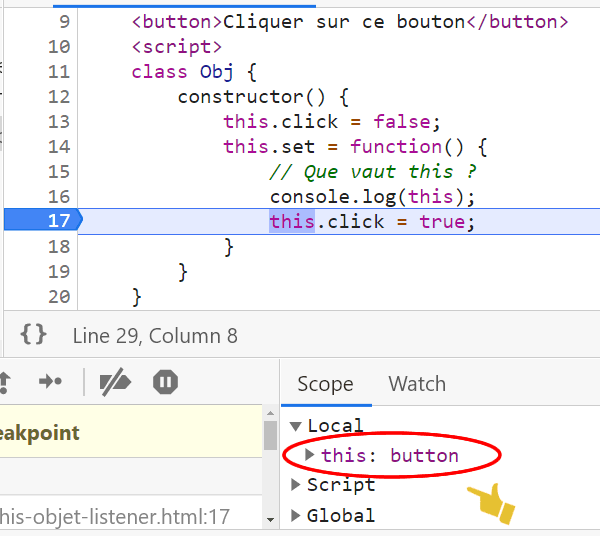Click 'class Obj {' on line 11

coord(194,72)
